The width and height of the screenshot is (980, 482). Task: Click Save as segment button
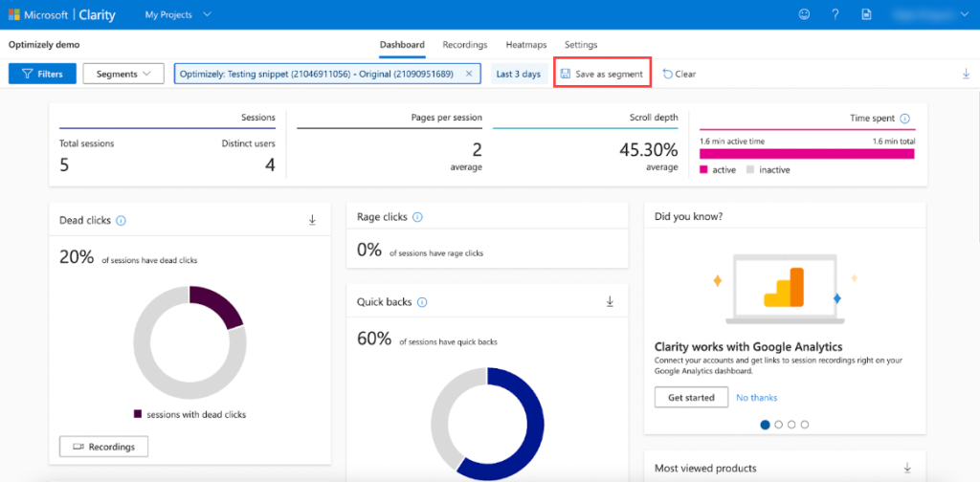pyautogui.click(x=602, y=74)
